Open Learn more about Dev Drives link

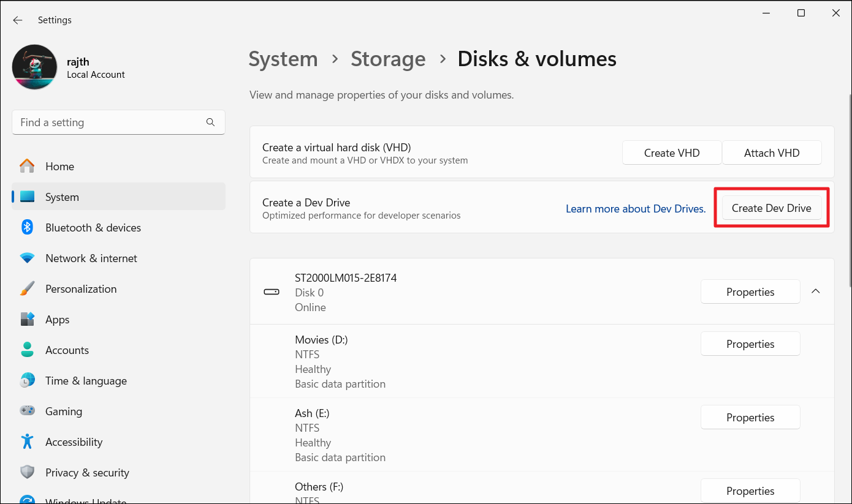[x=635, y=209]
